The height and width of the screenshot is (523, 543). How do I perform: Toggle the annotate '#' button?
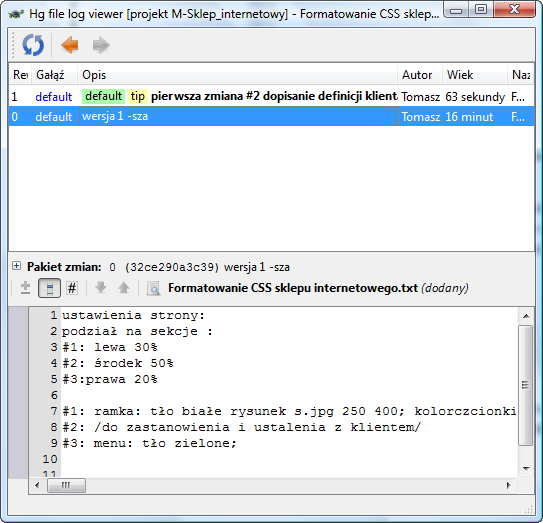(72, 288)
